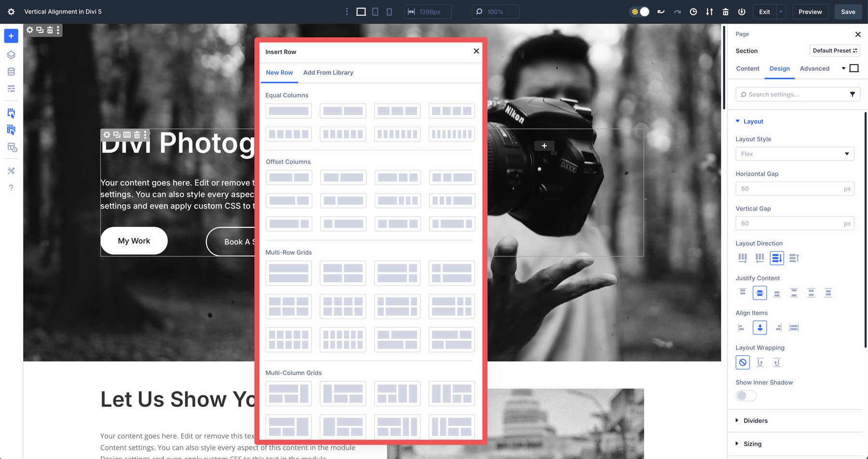Select the No Wrap layout wrapping option
Viewport: 868px width, 459px height.
point(742,362)
